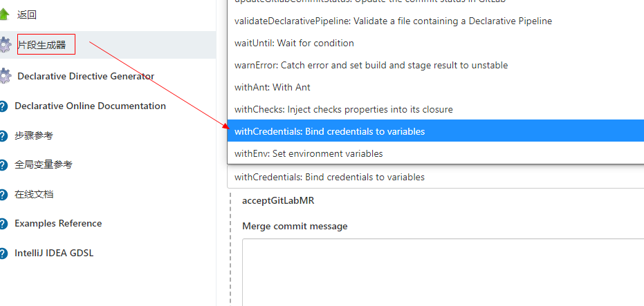Open the 片段生成器 link
644x306 pixels.
pyautogui.click(x=42, y=45)
